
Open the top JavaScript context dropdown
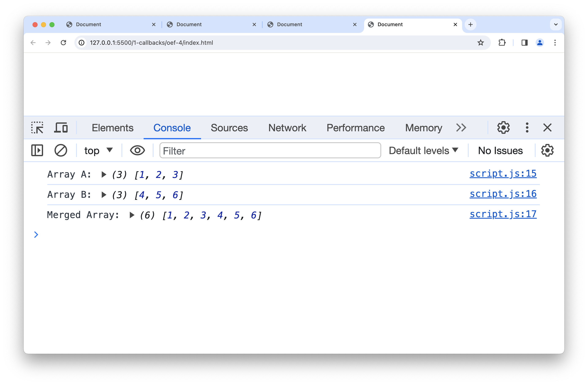(98, 150)
